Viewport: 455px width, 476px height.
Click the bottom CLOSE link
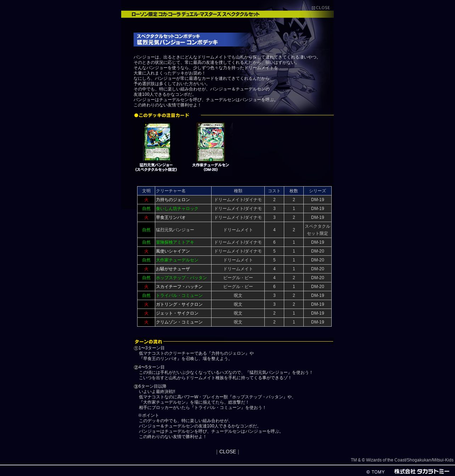tap(227, 452)
